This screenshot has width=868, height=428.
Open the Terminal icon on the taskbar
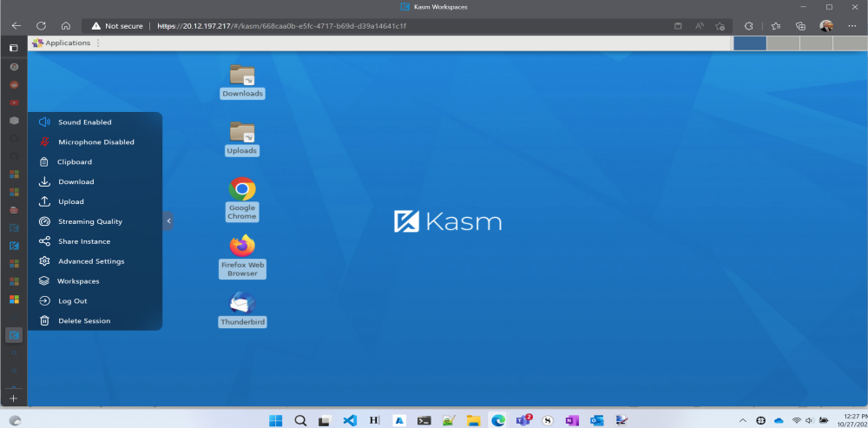tap(424, 420)
